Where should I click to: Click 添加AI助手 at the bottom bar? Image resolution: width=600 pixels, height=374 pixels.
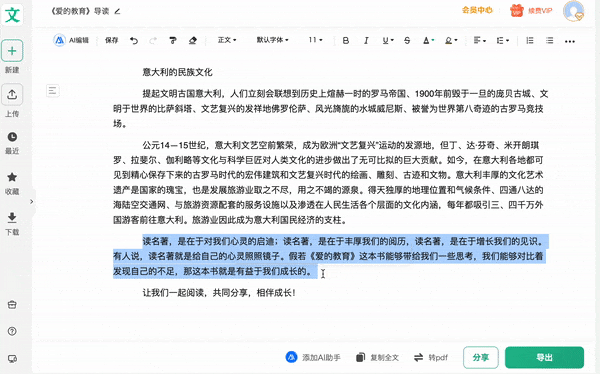pyautogui.click(x=313, y=357)
